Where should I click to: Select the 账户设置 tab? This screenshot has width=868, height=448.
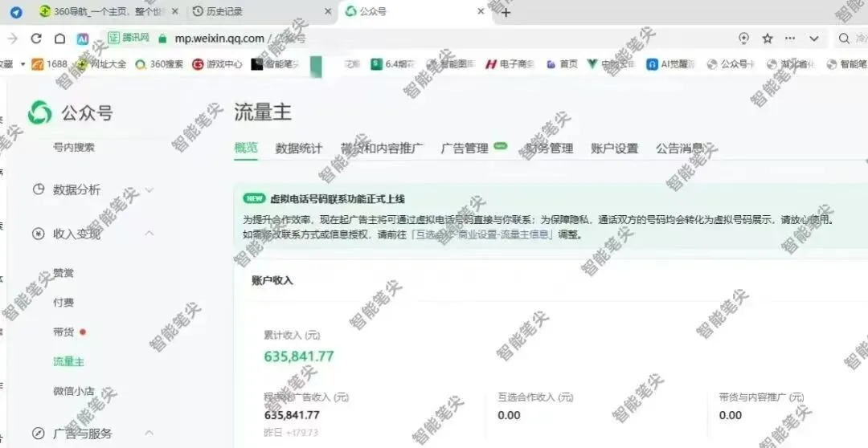pos(615,149)
